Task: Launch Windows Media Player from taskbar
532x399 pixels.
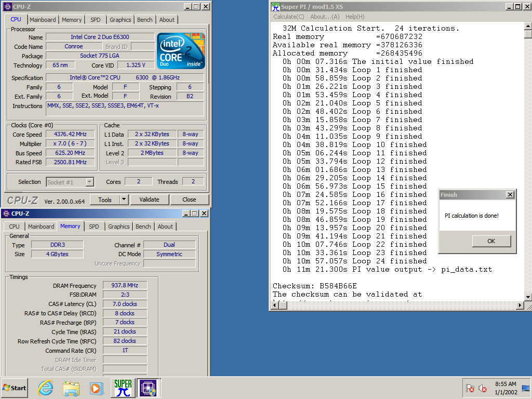Action: (97, 388)
